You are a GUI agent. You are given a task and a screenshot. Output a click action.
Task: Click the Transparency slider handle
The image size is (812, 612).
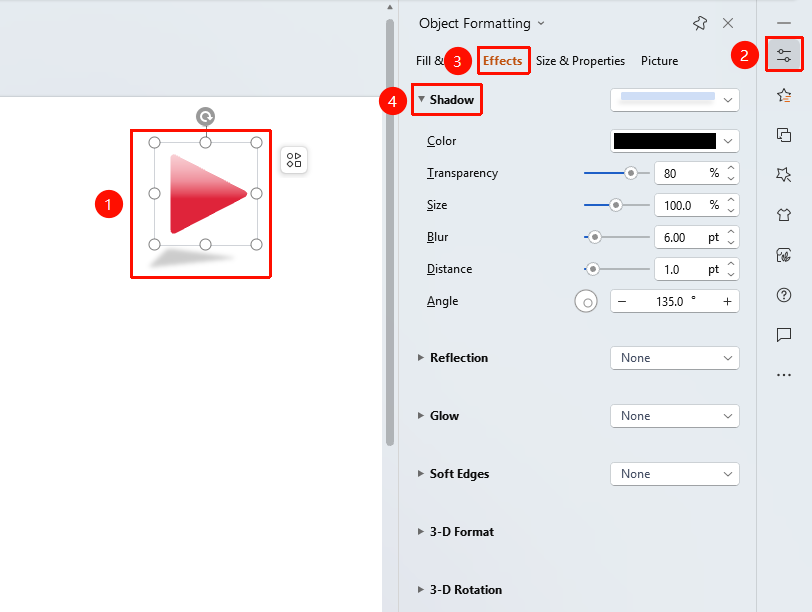630,173
